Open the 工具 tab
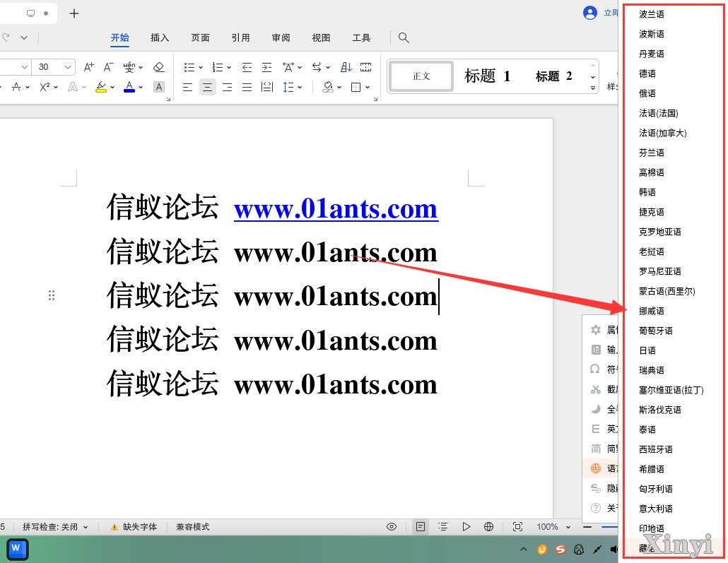The height and width of the screenshot is (563, 728). [x=361, y=37]
